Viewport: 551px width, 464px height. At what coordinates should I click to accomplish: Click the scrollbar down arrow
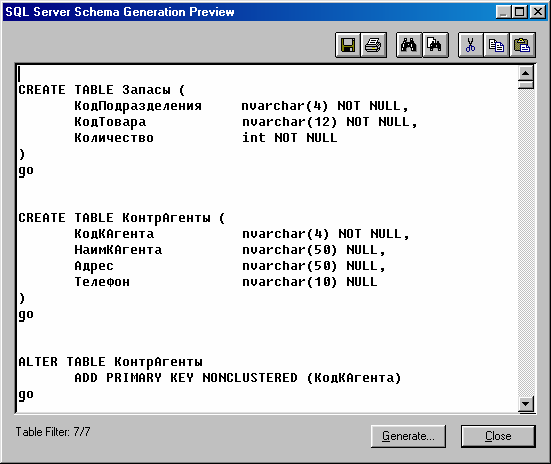coord(526,404)
